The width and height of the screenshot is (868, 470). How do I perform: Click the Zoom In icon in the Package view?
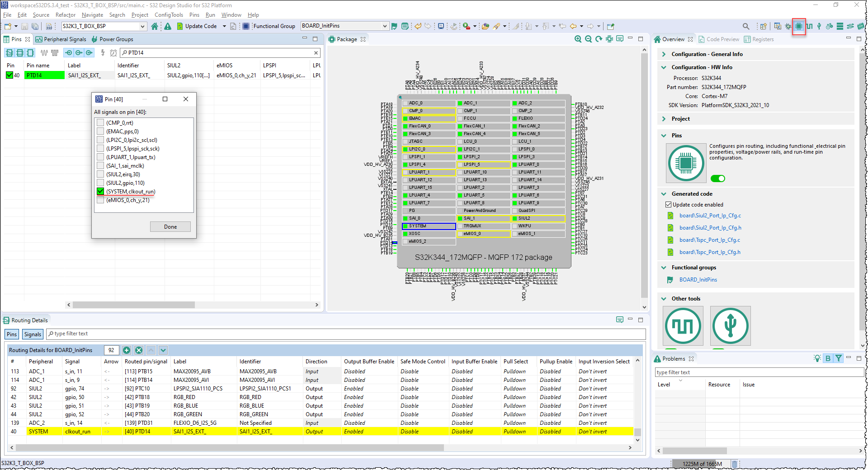[578, 39]
